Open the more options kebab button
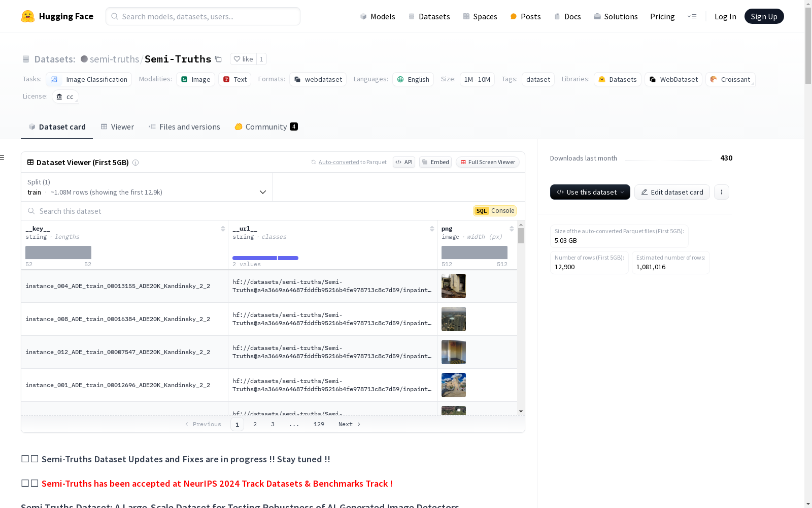Image resolution: width=812 pixels, height=508 pixels. coord(722,192)
